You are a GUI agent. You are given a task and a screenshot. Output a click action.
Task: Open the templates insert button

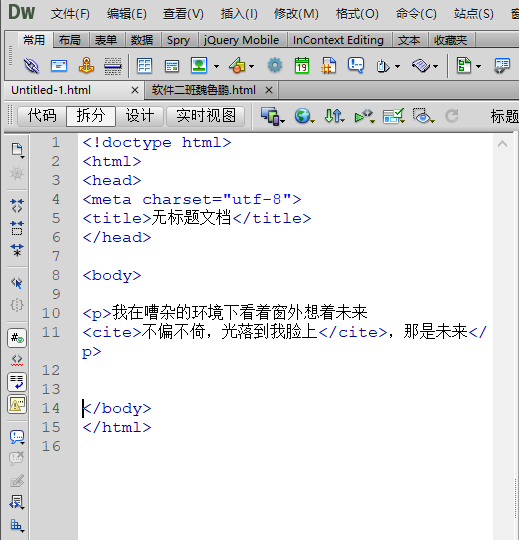[464, 65]
